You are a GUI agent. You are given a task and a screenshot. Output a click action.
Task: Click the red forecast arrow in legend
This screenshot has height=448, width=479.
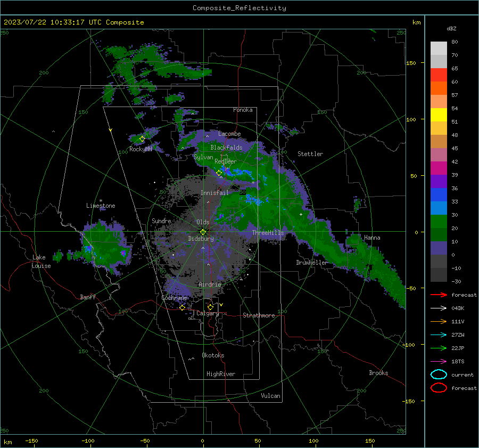point(439,295)
